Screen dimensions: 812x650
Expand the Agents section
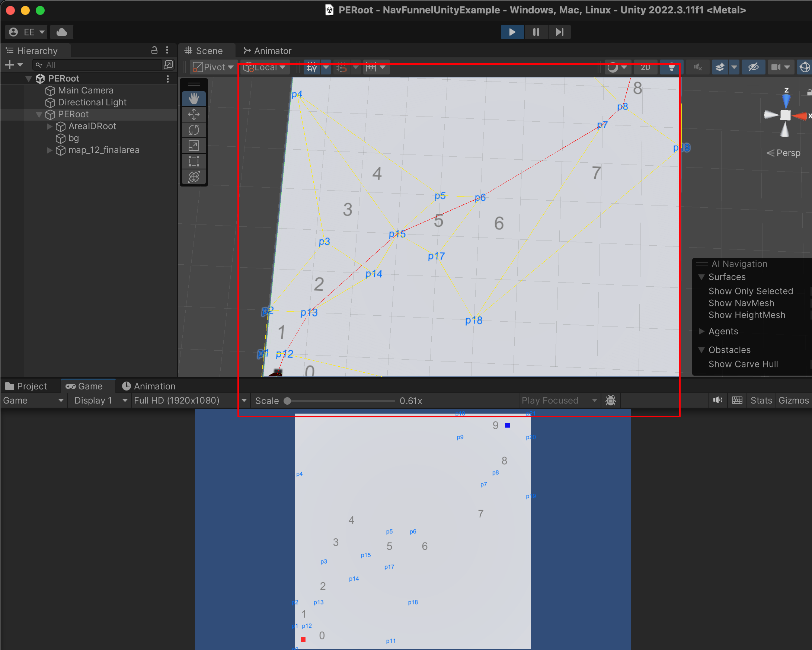[x=701, y=332]
